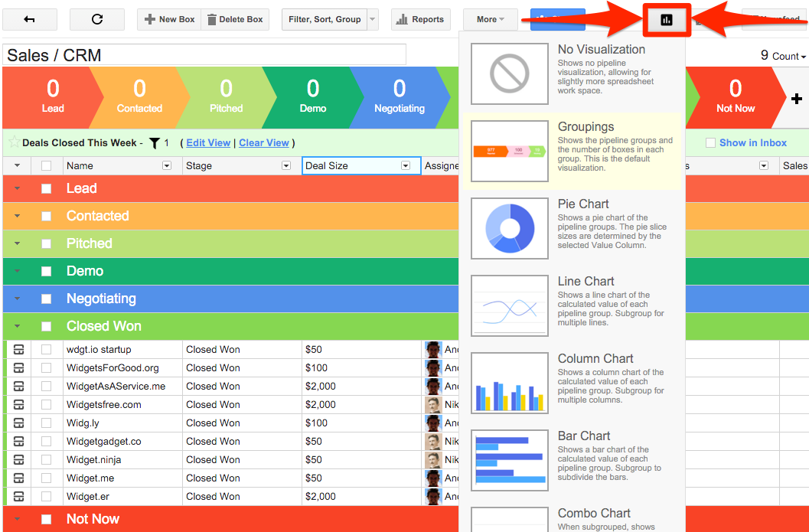
Task: Click the Clear View link
Action: (263, 143)
